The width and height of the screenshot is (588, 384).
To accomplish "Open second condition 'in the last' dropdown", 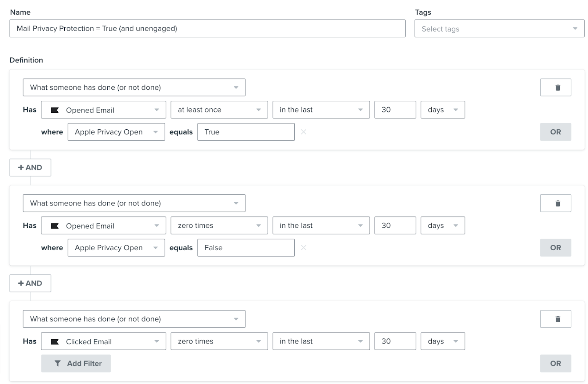I will pyautogui.click(x=321, y=226).
